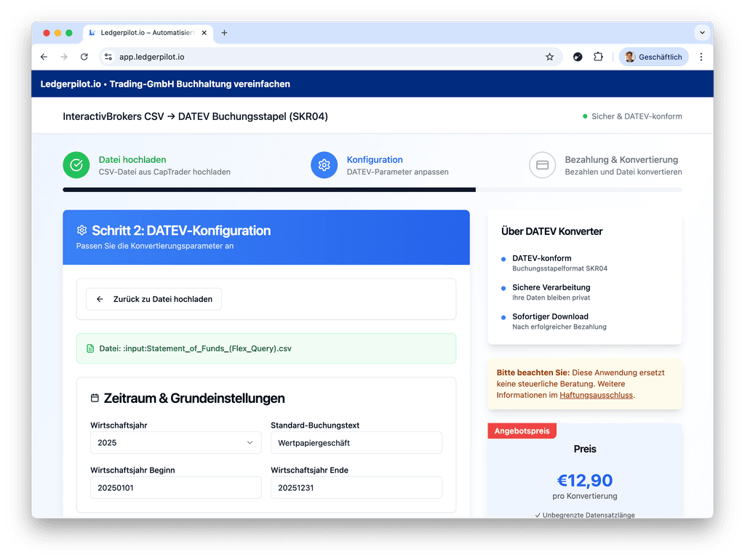Open the Chrome three-dot menu
This screenshot has height=560, width=745.
click(x=701, y=57)
